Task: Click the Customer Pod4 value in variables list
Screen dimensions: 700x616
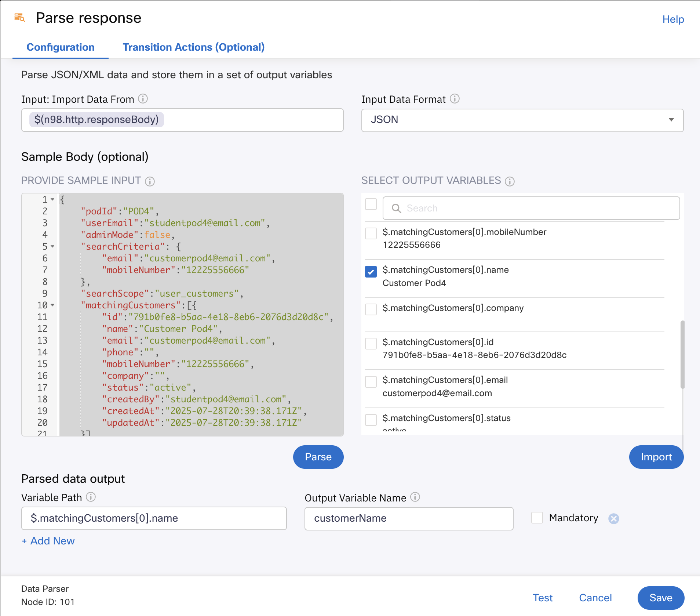Action: pyautogui.click(x=414, y=283)
